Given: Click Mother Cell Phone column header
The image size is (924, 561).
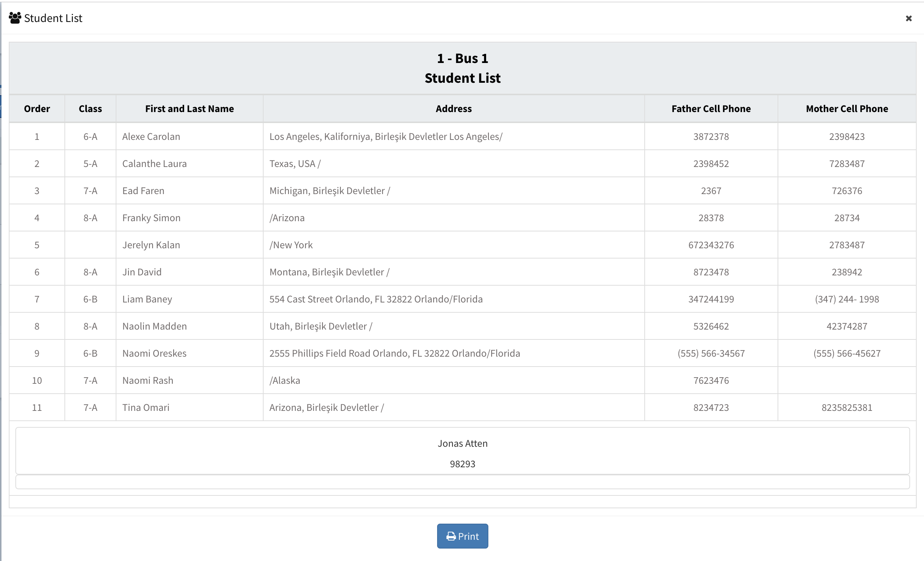Looking at the screenshot, I should (x=846, y=109).
